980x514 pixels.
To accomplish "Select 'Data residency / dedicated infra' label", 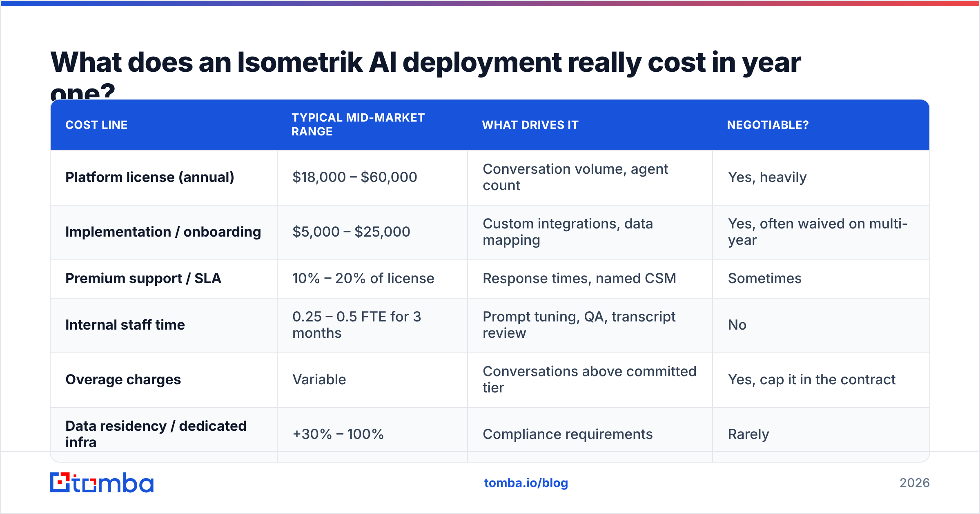I will pyautogui.click(x=156, y=434).
